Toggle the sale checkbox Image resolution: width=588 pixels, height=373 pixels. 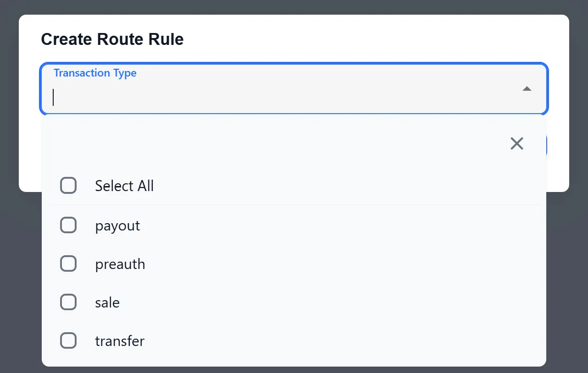click(x=68, y=302)
